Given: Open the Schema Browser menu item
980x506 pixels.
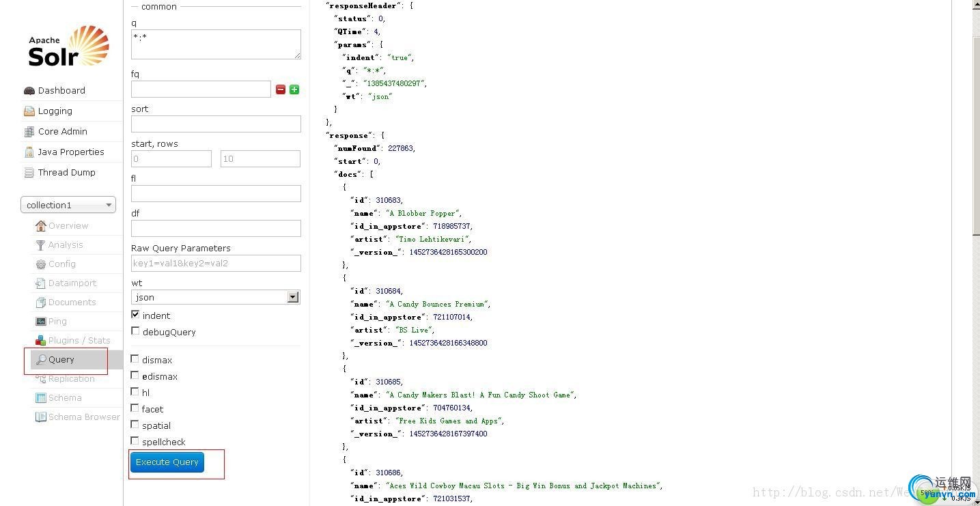Looking at the screenshot, I should click(83, 417).
